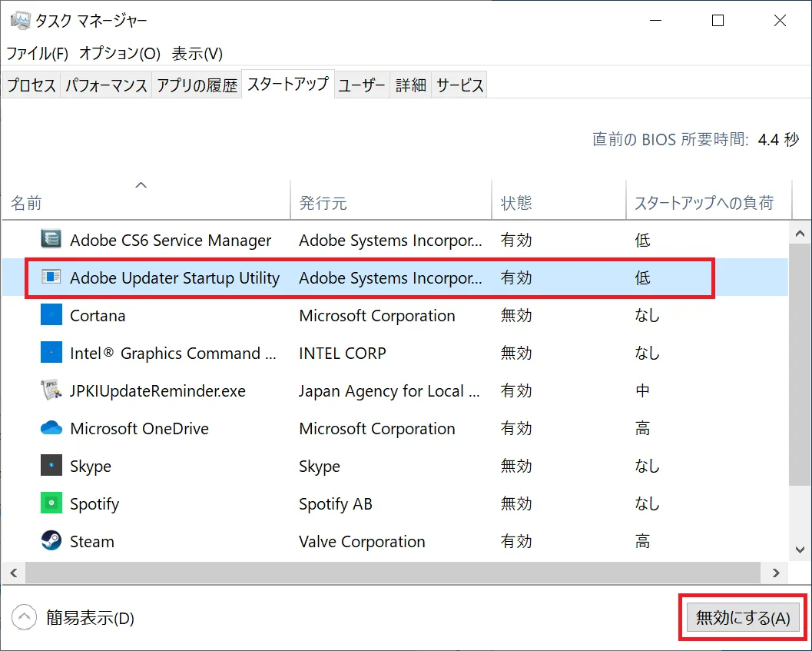
Task: Open the 表示(V) menu
Action: (197, 53)
